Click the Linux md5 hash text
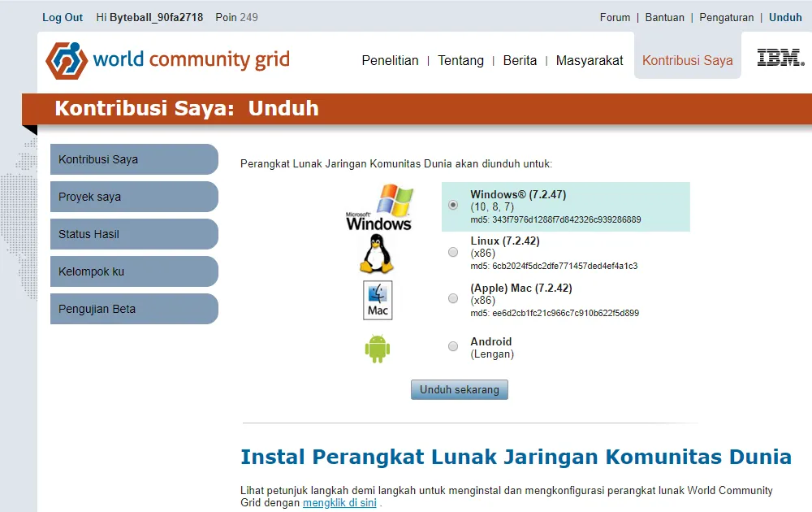This screenshot has width=812, height=512. (554, 266)
